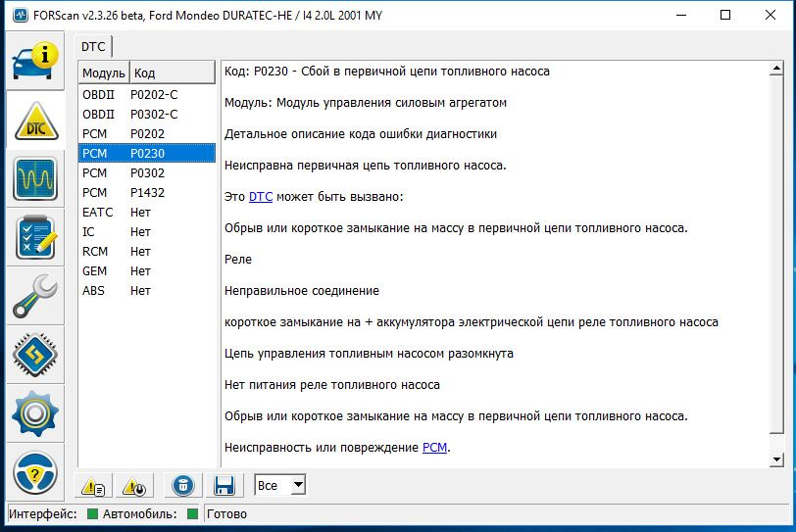Click 'Цепь управления топливным насосом разомкнута' line
Screen dimensions: 796x532
tap(369, 354)
